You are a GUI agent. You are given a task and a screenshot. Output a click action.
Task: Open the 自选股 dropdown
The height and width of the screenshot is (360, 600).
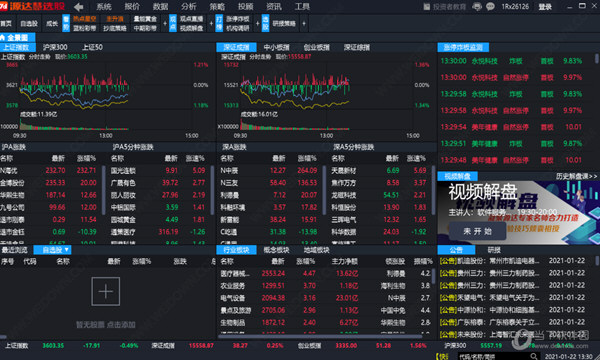coord(52,250)
